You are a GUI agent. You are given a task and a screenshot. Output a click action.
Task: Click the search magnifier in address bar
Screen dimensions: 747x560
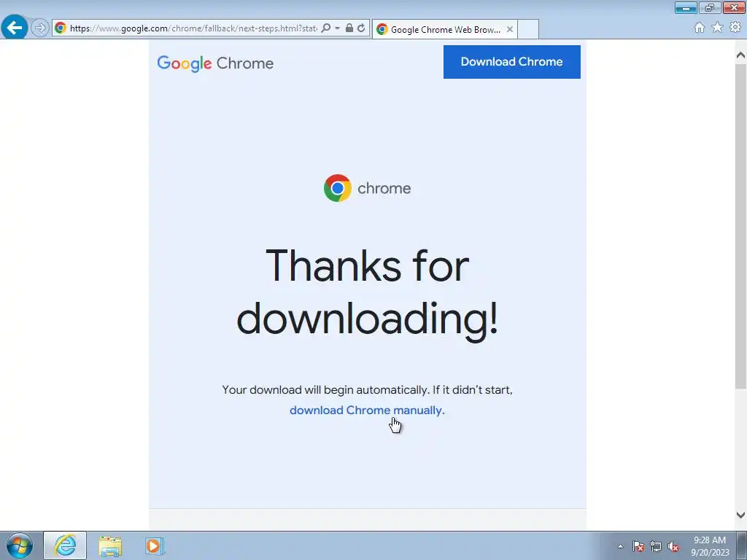326,28
